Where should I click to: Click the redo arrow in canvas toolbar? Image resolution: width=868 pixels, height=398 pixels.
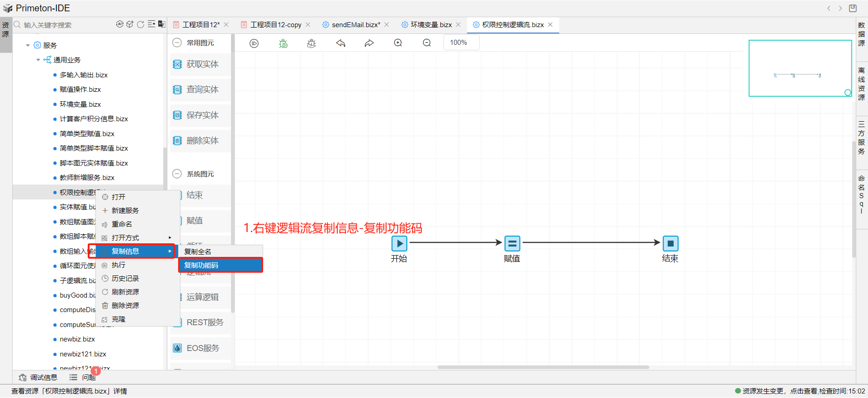click(x=369, y=43)
